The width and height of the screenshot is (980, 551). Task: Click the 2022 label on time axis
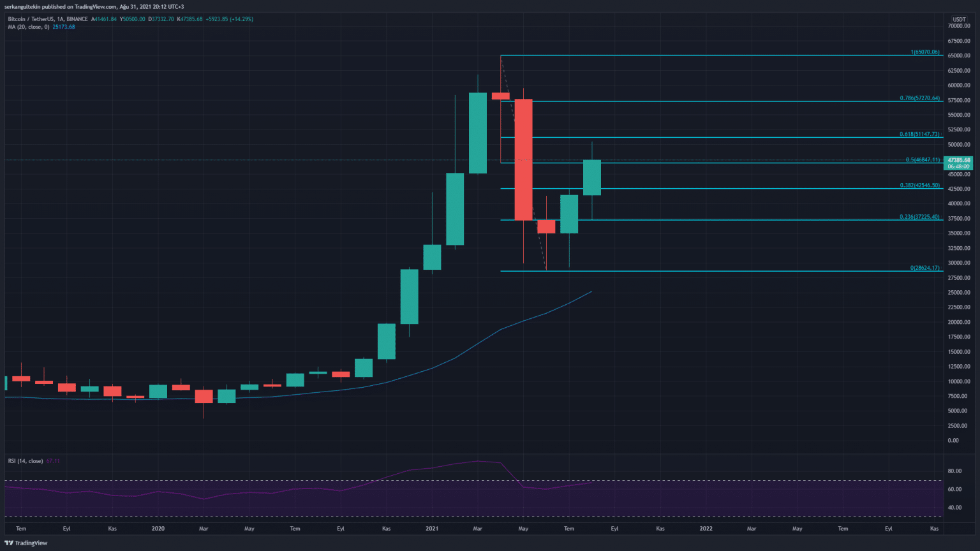[x=706, y=529]
